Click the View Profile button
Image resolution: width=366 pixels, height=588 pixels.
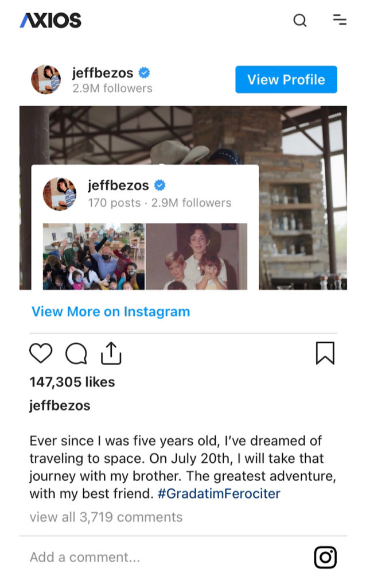click(286, 79)
